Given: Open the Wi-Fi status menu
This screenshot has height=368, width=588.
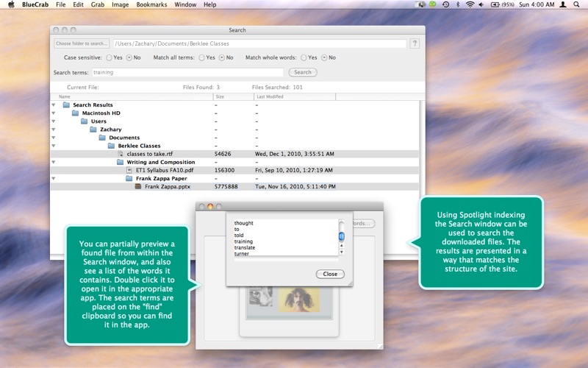Looking at the screenshot, I should tap(470, 4).
